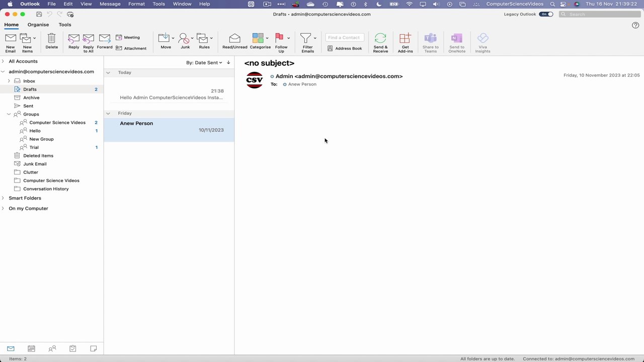This screenshot has width=644, height=362.
Task: Click the Reply to All icon
Action: click(x=88, y=38)
